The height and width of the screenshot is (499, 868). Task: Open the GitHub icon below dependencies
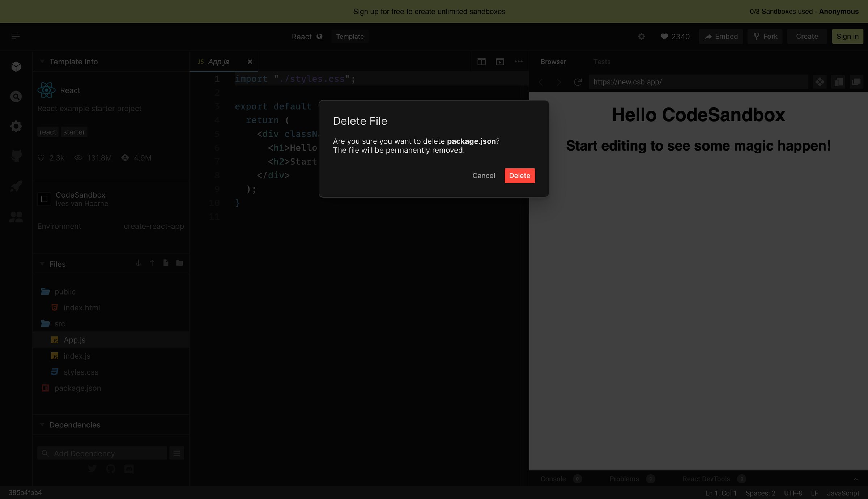click(x=111, y=469)
